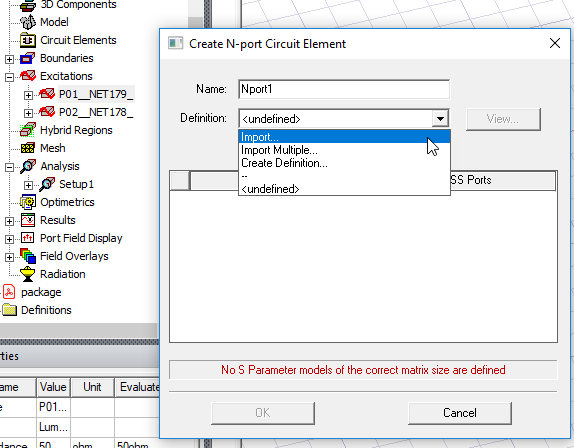Close the Create N-port Circuit Element dialog
This screenshot has height=448, width=574.
coord(555,43)
